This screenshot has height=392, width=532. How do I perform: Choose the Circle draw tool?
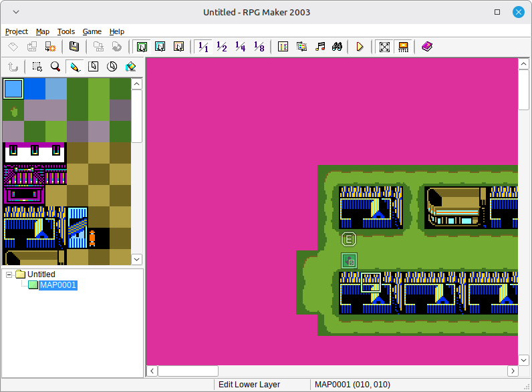[112, 67]
